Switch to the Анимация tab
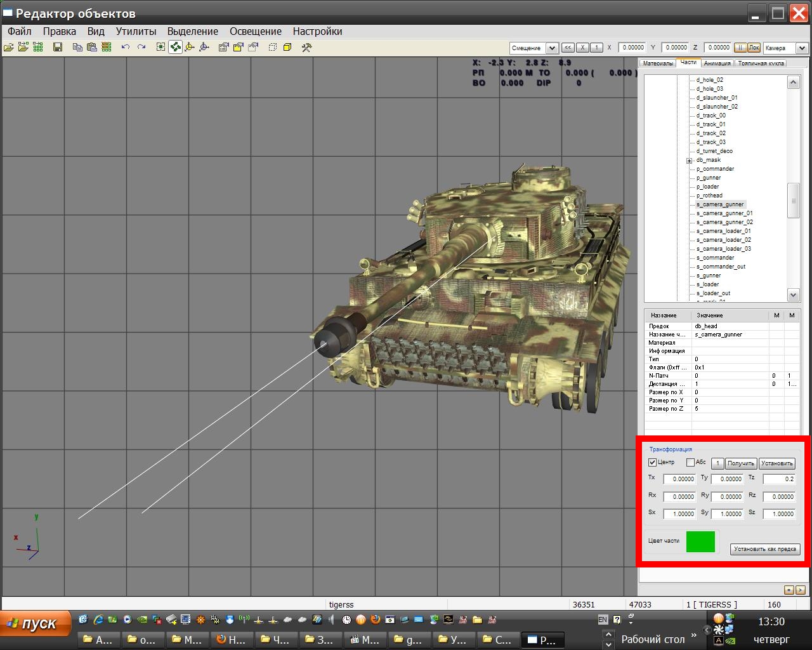Screen dimensions: 812x650 (717, 63)
